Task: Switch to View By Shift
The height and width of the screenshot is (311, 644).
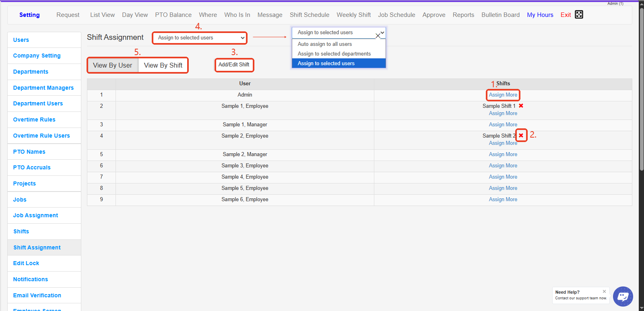Action: pos(163,65)
